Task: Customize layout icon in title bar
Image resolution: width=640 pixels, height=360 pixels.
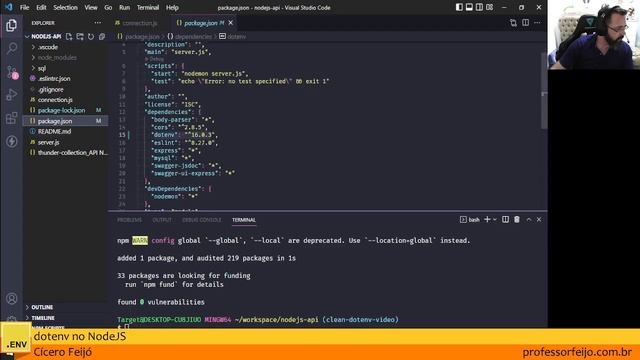Action: coord(489,7)
